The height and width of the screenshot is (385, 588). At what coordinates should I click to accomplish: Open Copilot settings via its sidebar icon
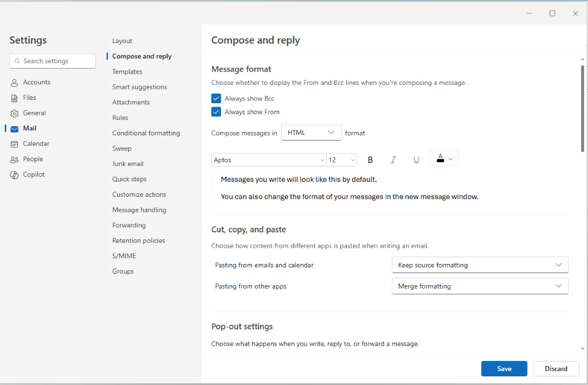(x=14, y=174)
